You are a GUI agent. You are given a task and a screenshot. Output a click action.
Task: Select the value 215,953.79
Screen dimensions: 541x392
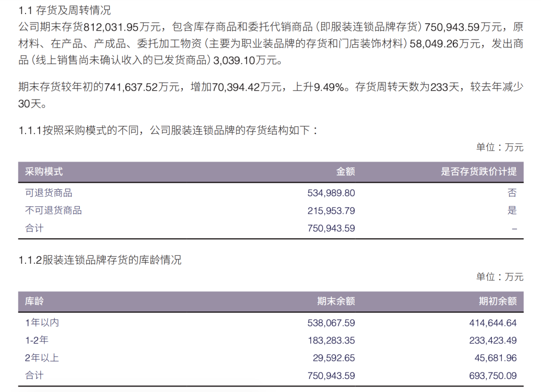(331, 211)
